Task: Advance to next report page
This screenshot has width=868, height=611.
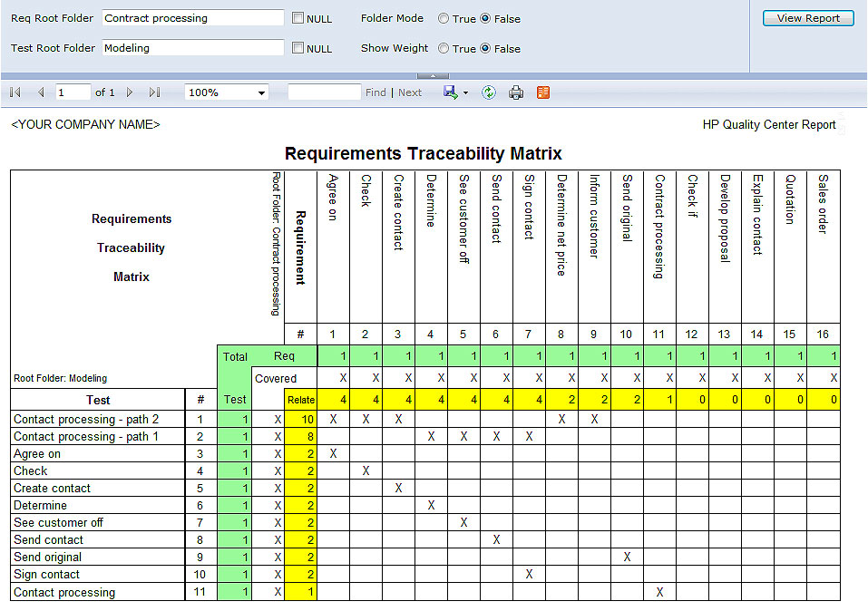Action: [x=130, y=92]
